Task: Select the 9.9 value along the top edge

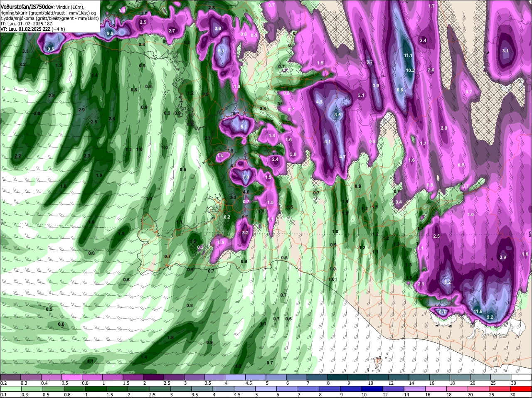Action: [110, 33]
